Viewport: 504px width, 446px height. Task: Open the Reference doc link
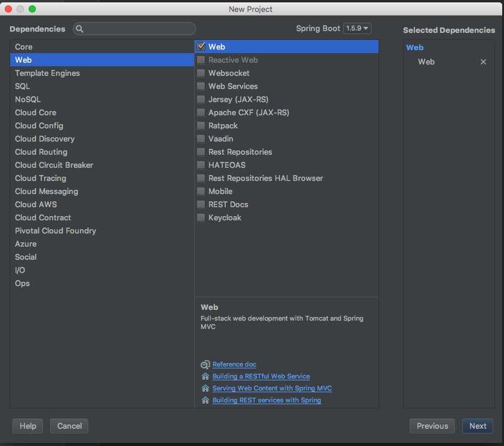(x=234, y=364)
